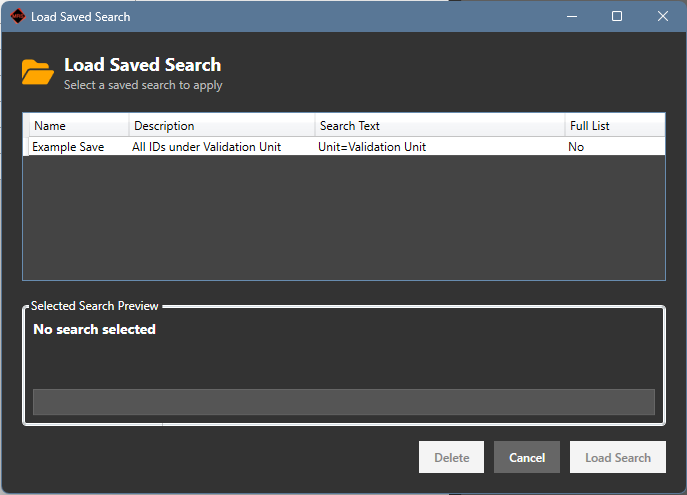
Task: Sort by the Description column header
Action: (x=222, y=126)
